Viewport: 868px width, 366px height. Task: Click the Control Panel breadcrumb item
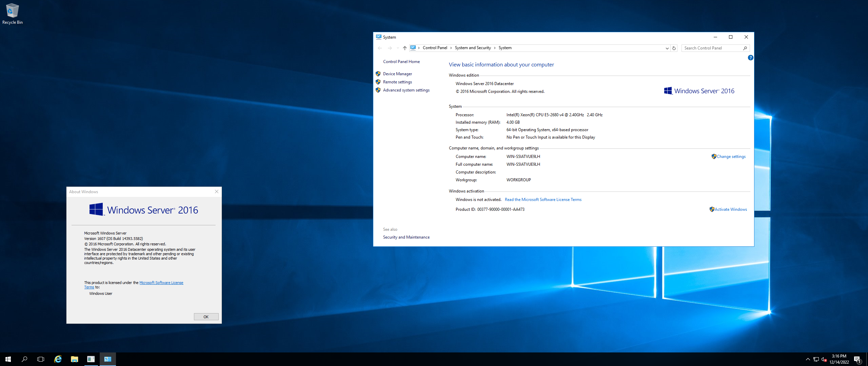coord(435,48)
